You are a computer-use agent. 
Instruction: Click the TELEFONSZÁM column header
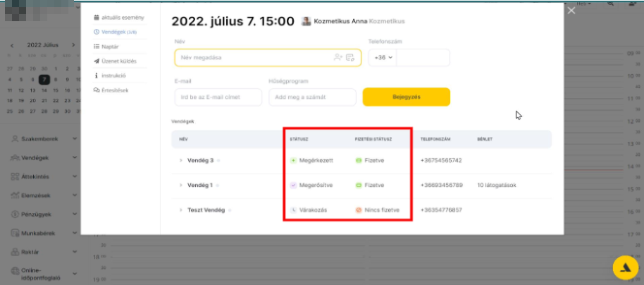click(x=435, y=140)
